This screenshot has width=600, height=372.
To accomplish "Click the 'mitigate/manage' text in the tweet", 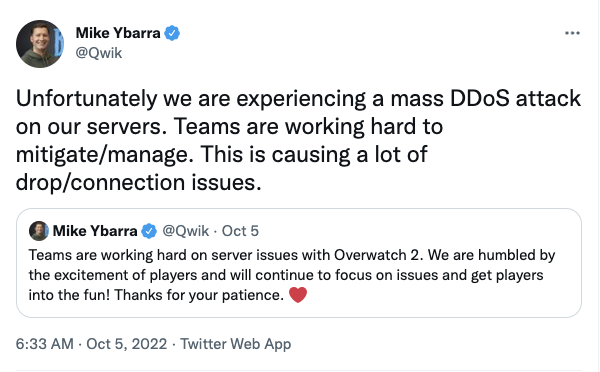I will pos(104,155).
